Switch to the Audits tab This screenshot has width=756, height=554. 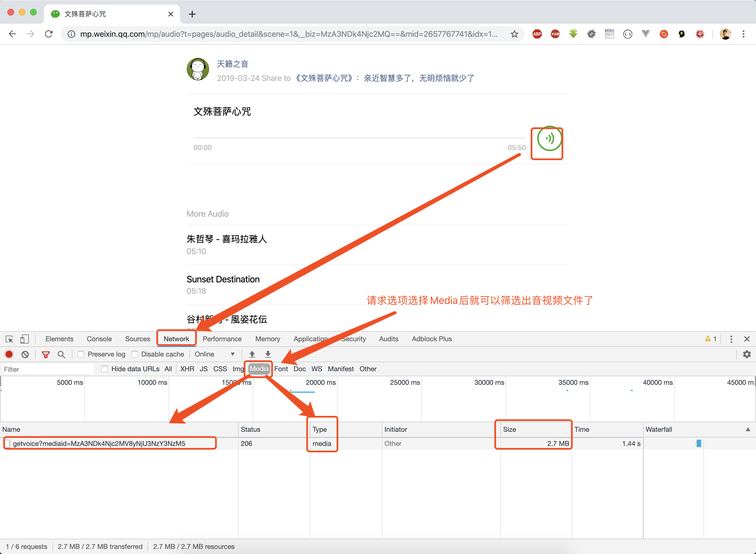[x=389, y=339]
